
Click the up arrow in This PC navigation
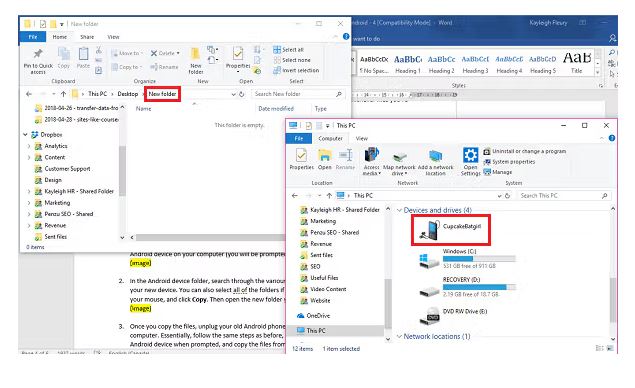point(329,196)
